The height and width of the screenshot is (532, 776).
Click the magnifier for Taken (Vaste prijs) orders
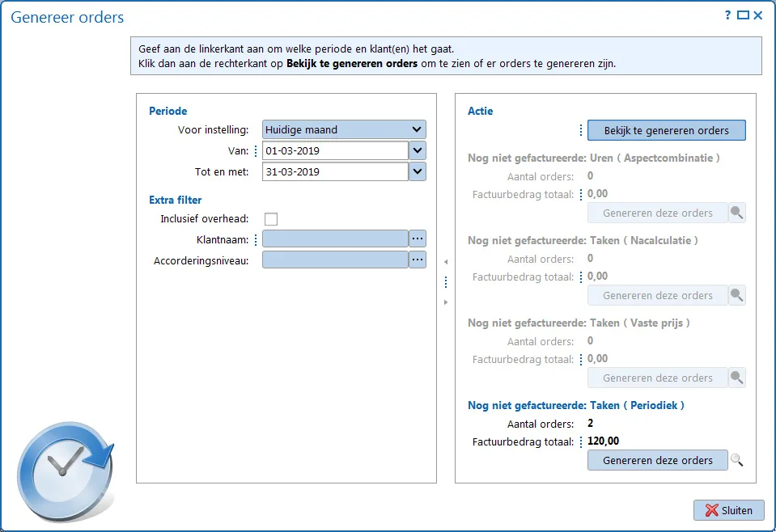pos(737,378)
